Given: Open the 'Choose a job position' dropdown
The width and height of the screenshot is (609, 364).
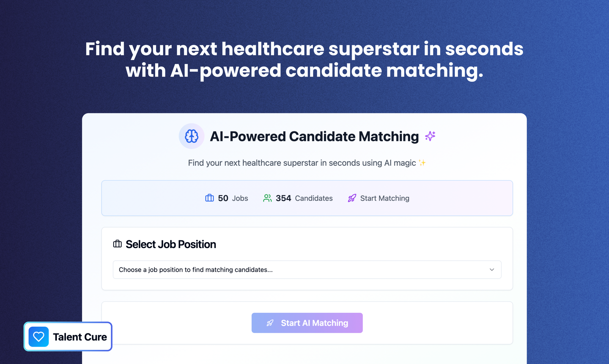Looking at the screenshot, I should coord(307,270).
